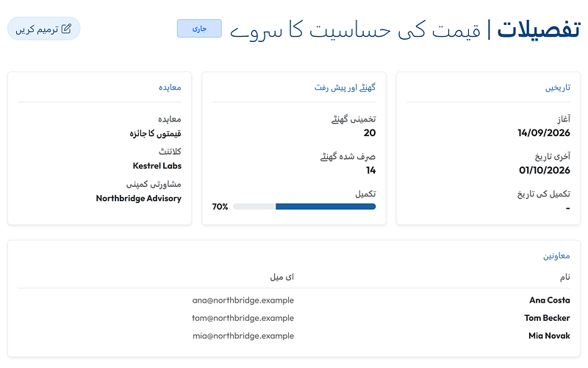The width and height of the screenshot is (588, 368).
Task: Click the مشاورتی کمپنی label
Action: (x=154, y=185)
